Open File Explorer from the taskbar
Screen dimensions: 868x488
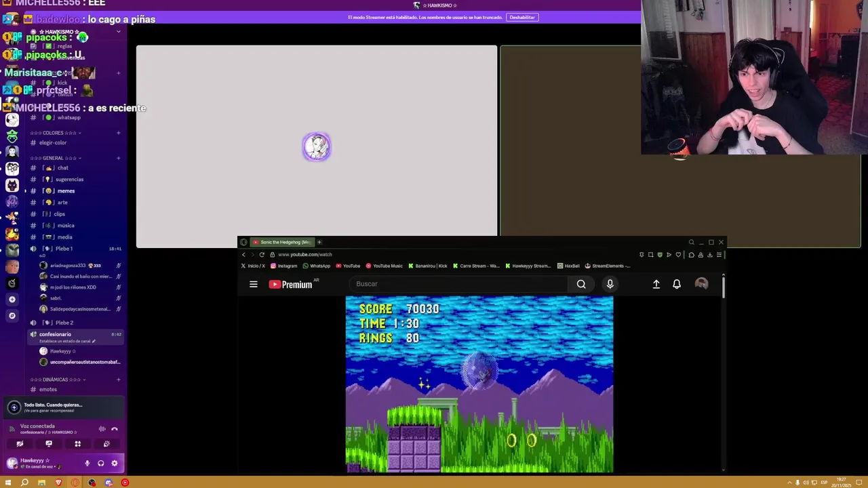41,483
